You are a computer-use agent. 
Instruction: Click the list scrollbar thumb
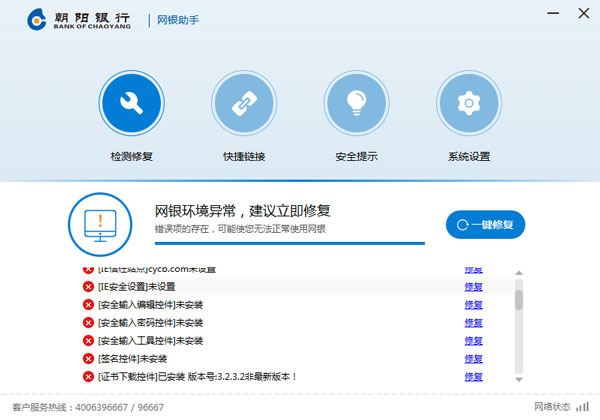point(519,300)
